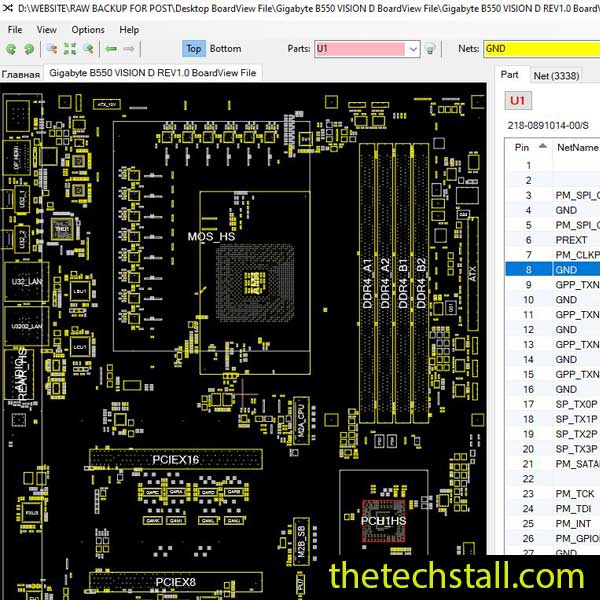
Task: Select the M2A_CPU connector
Action: click(x=301, y=421)
